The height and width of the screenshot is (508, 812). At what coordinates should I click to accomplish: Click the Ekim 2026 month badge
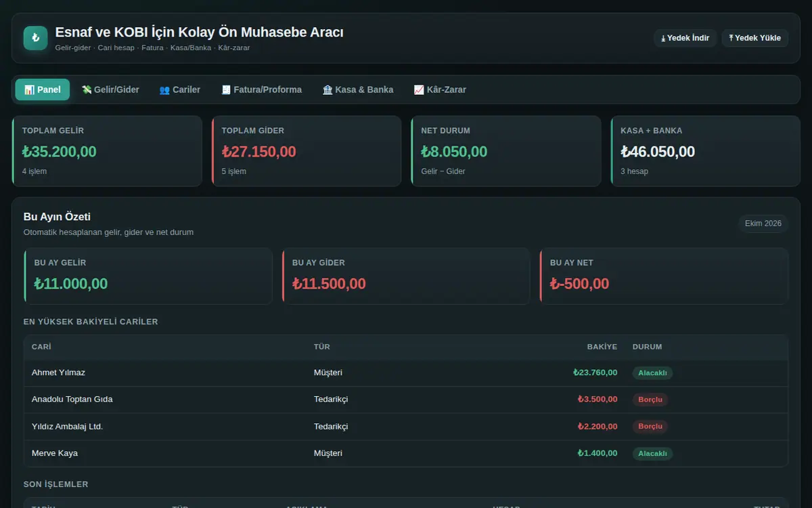pos(763,224)
